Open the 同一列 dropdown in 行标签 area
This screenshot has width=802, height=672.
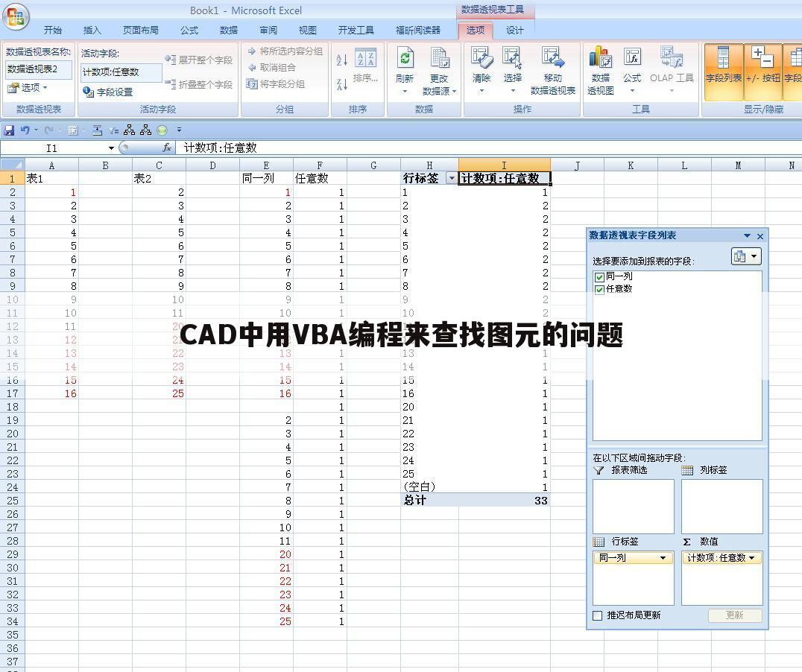[x=663, y=557]
